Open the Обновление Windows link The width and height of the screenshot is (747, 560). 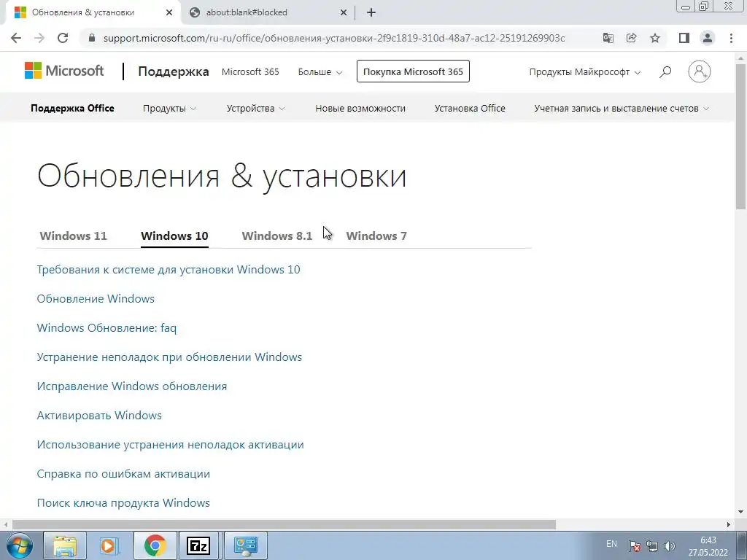pos(96,298)
